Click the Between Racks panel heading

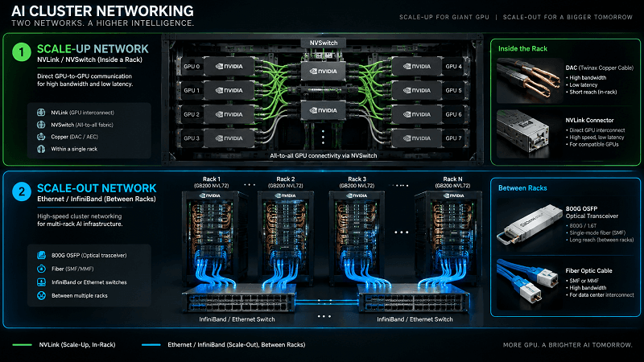click(522, 188)
